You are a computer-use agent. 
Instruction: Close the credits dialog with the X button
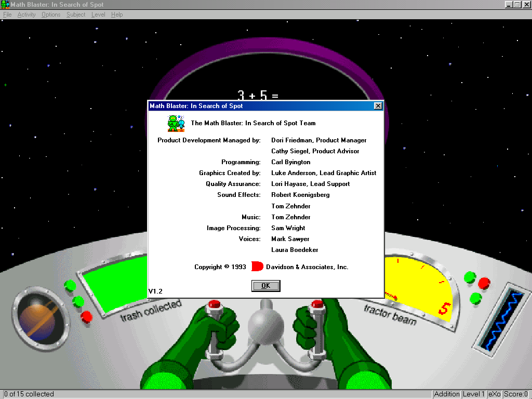pyautogui.click(x=378, y=106)
